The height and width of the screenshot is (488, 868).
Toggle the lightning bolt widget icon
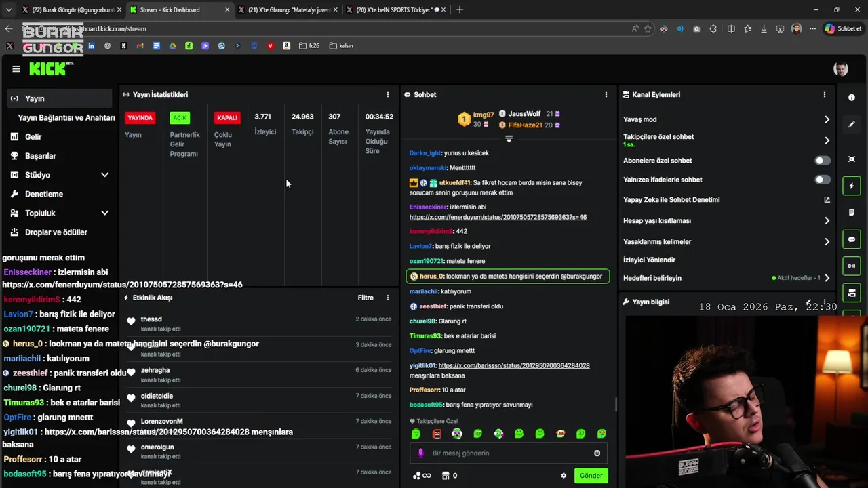[x=852, y=186]
